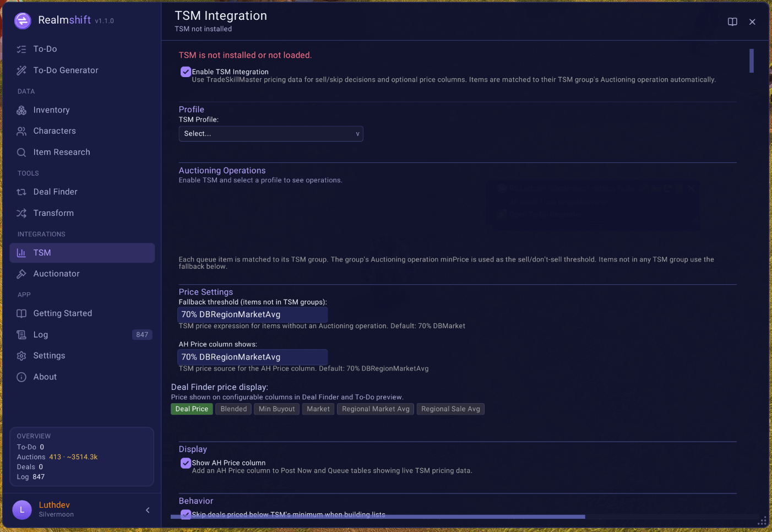This screenshot has width=772, height=532.
Task: Click the Inventory cubes icon
Action: [21, 110]
